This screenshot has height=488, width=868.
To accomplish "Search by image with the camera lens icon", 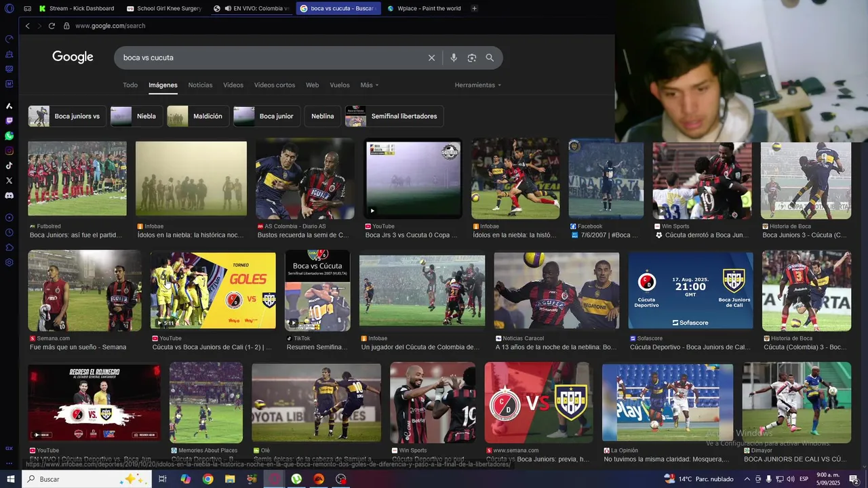I will click(472, 58).
